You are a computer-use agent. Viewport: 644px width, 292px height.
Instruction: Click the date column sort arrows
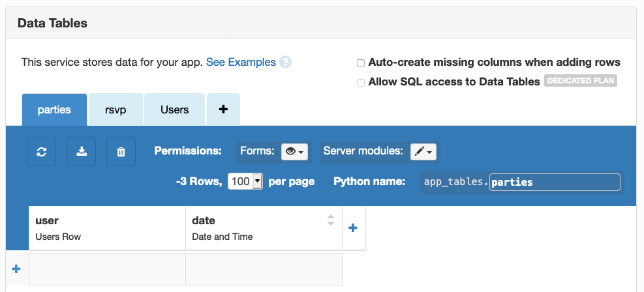[x=331, y=220]
